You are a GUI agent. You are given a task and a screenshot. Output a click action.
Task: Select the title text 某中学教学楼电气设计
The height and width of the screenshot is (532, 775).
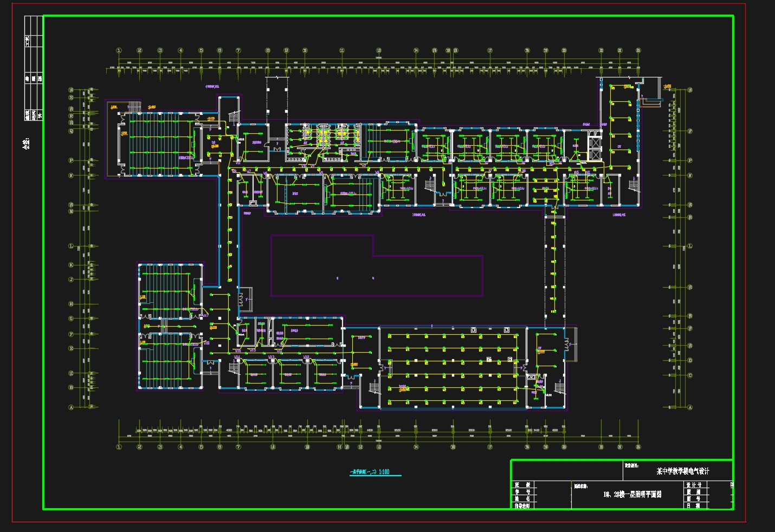coord(682,471)
